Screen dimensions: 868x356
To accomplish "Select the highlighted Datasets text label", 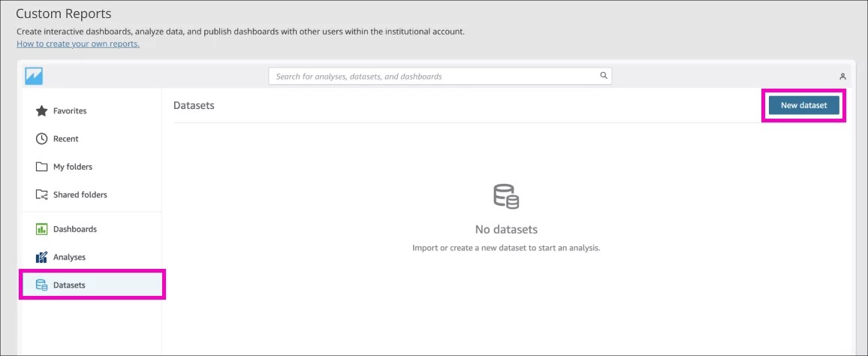I will coord(69,285).
